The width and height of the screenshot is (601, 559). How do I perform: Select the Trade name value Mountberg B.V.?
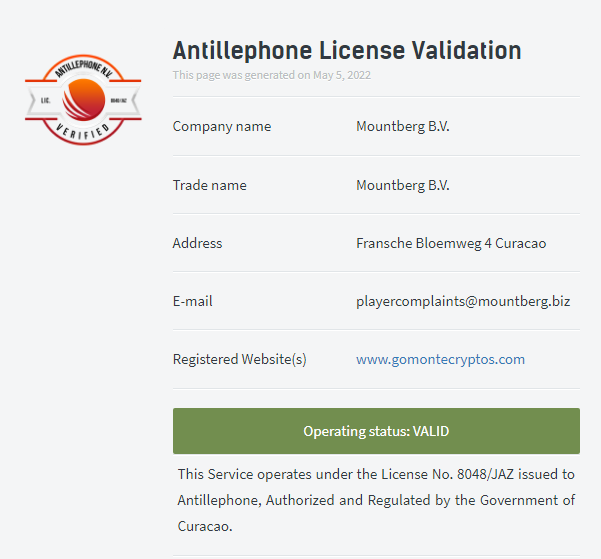click(x=402, y=185)
